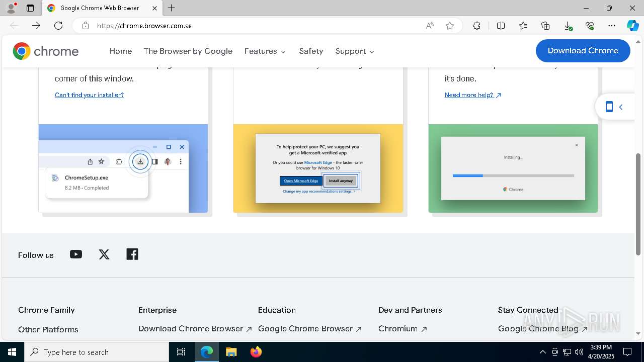Open the volume control tray icon
The image size is (644, 362).
coord(579,352)
